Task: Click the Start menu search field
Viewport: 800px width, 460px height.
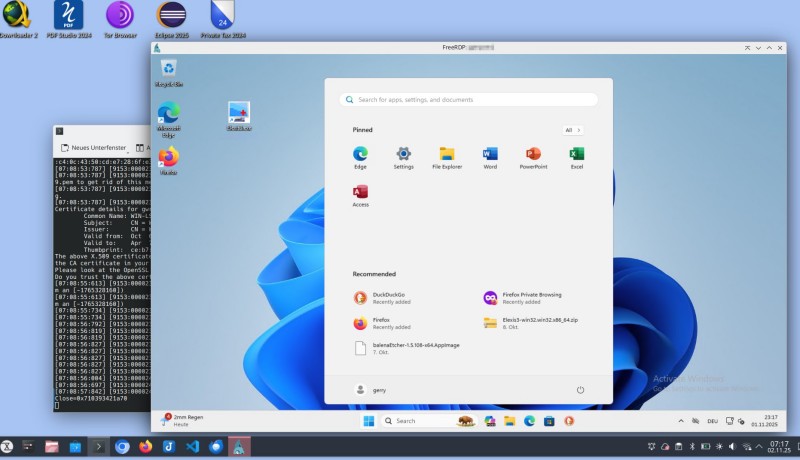Action: [x=468, y=99]
